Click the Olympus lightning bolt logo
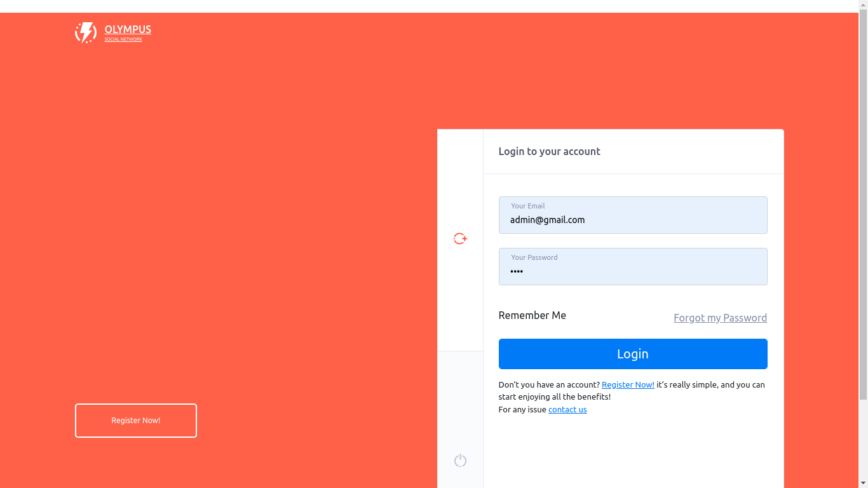Screen dimensions: 868x488 (x=86, y=33)
